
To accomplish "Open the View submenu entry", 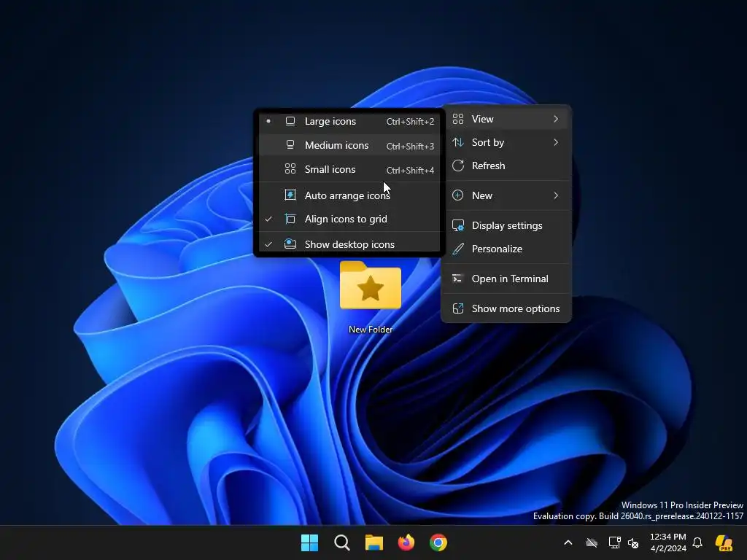I will click(x=506, y=119).
